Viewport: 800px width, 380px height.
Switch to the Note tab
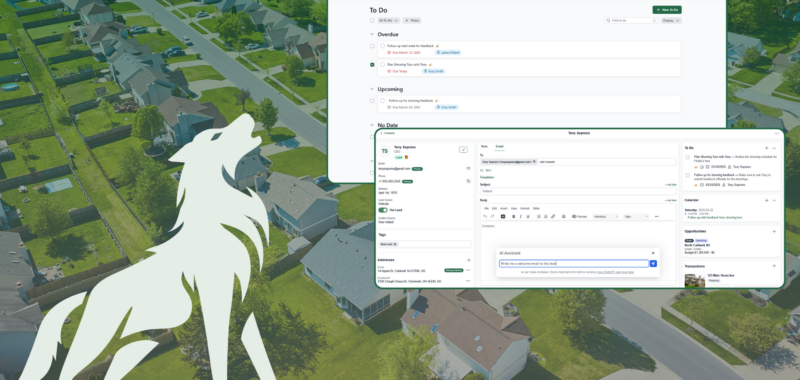[484, 146]
